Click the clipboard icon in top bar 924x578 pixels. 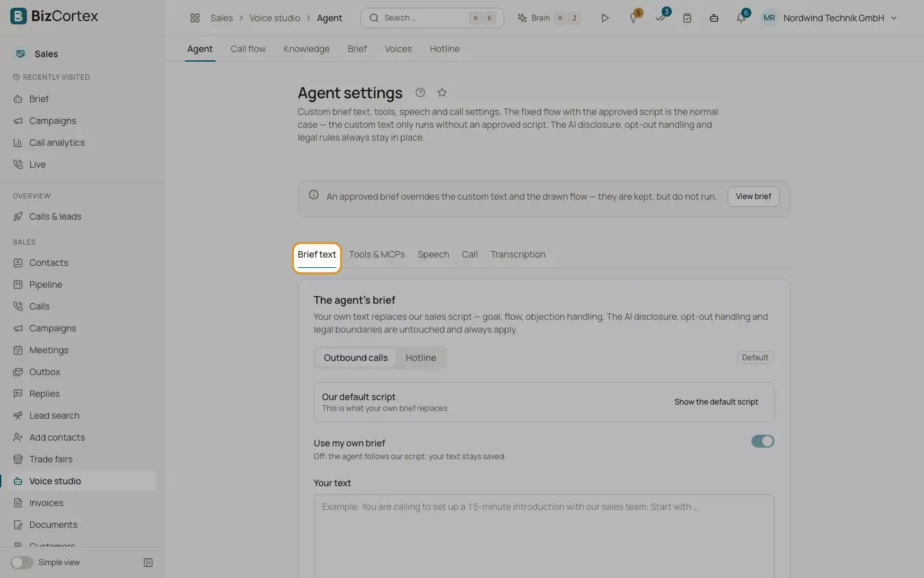point(687,18)
